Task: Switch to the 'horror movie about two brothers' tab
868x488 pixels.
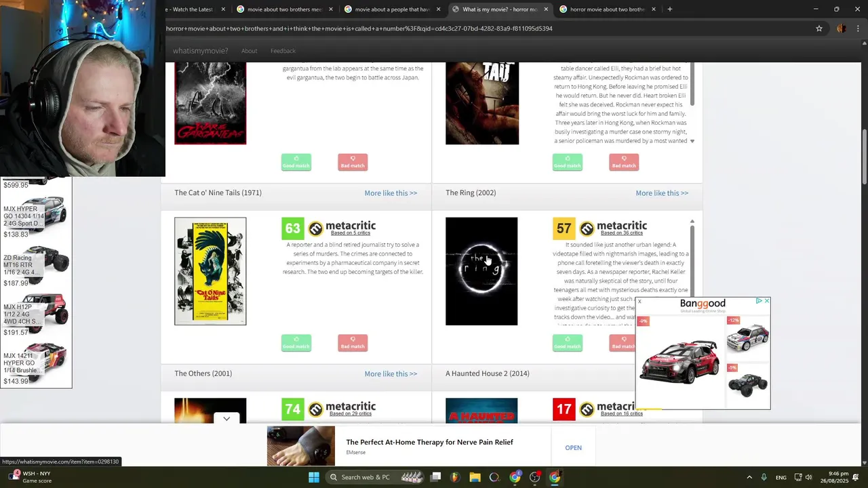Action: coord(608,9)
